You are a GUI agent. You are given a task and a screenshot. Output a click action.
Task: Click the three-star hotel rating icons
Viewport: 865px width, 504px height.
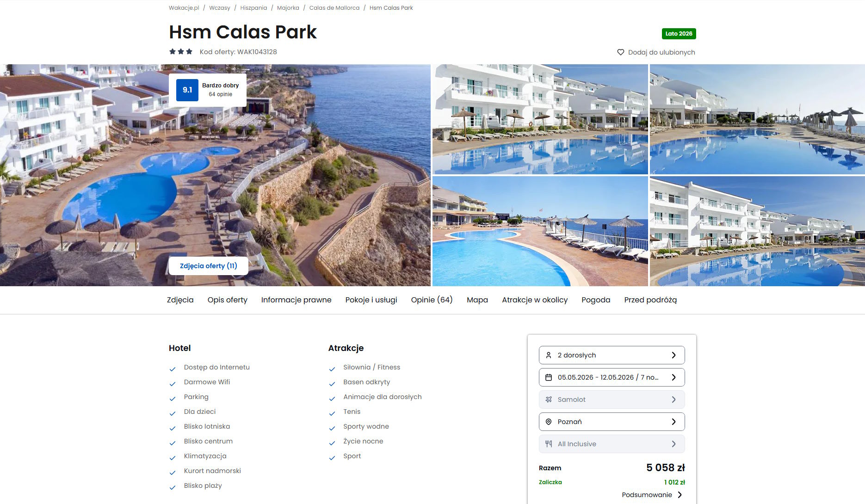coord(181,52)
